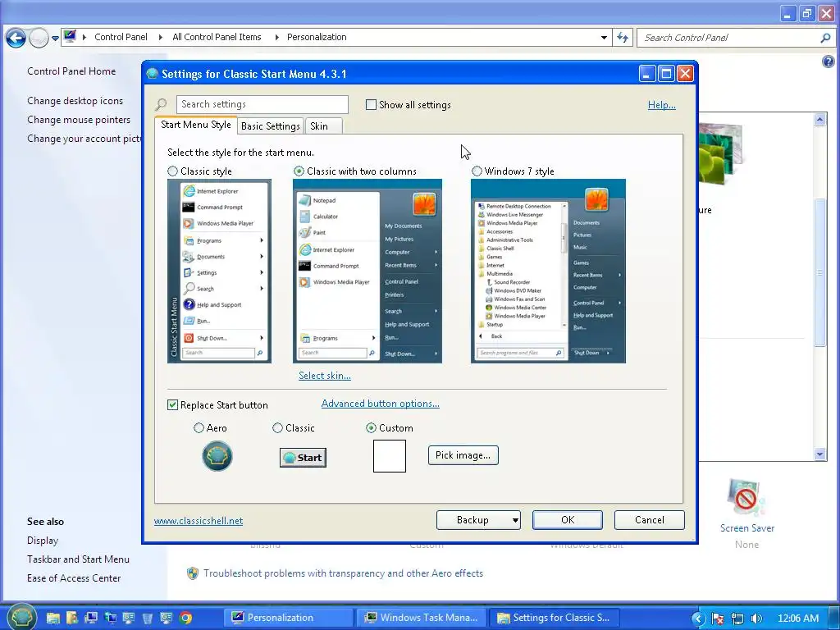Expand the chevron before Control Panel breadcrumb
Image resolution: width=840 pixels, height=630 pixels.
84,37
